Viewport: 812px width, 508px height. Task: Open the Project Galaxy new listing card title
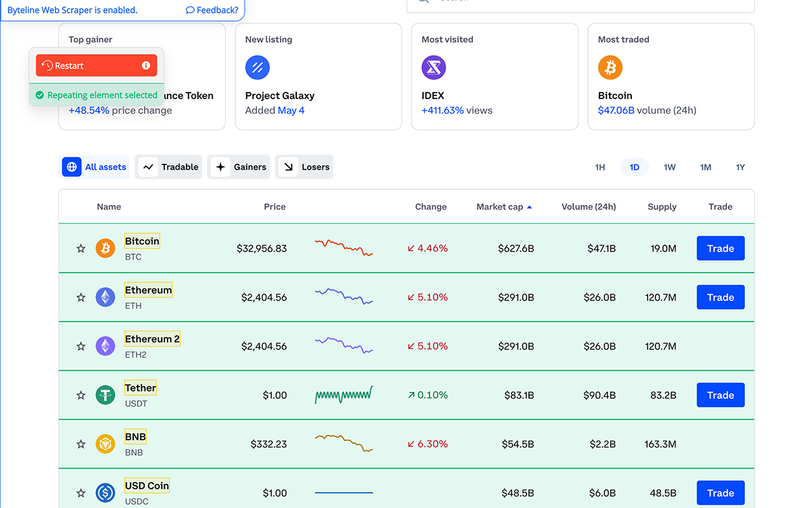coord(280,96)
